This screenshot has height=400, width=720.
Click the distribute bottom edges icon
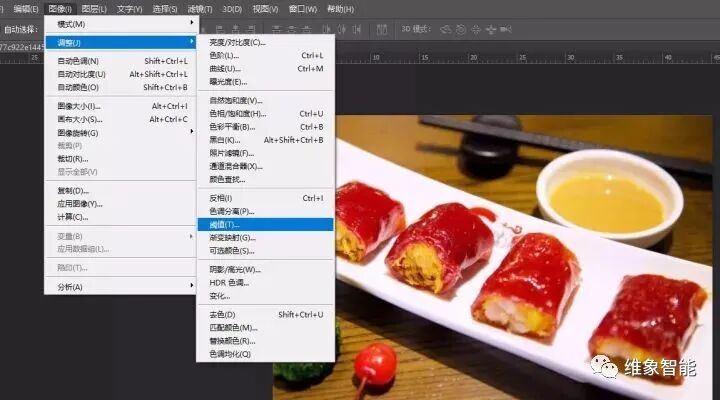click(x=307, y=29)
